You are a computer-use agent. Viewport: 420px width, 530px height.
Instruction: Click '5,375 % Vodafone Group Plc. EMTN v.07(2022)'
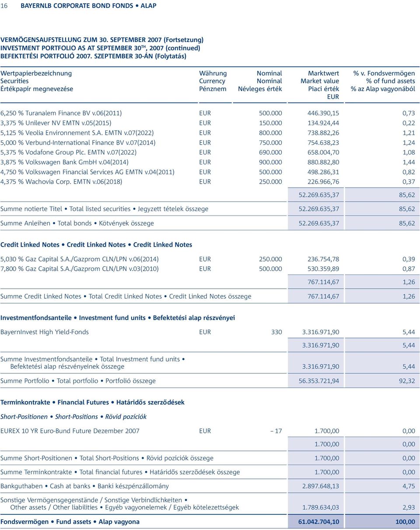pos(68,152)
